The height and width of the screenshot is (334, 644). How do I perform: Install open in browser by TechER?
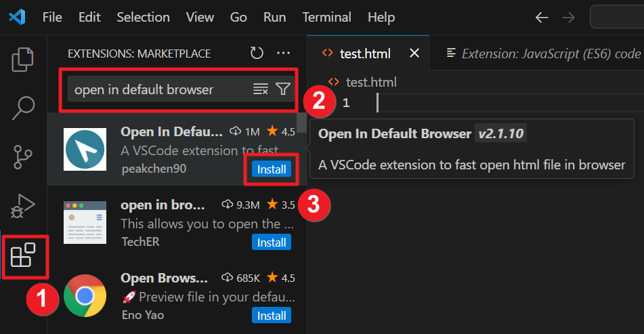[x=272, y=243]
